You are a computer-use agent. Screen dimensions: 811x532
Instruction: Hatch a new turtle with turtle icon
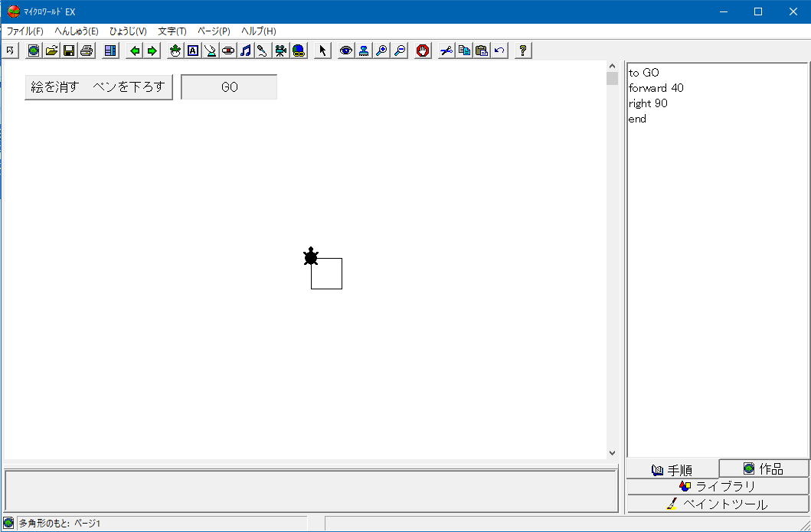(175, 51)
